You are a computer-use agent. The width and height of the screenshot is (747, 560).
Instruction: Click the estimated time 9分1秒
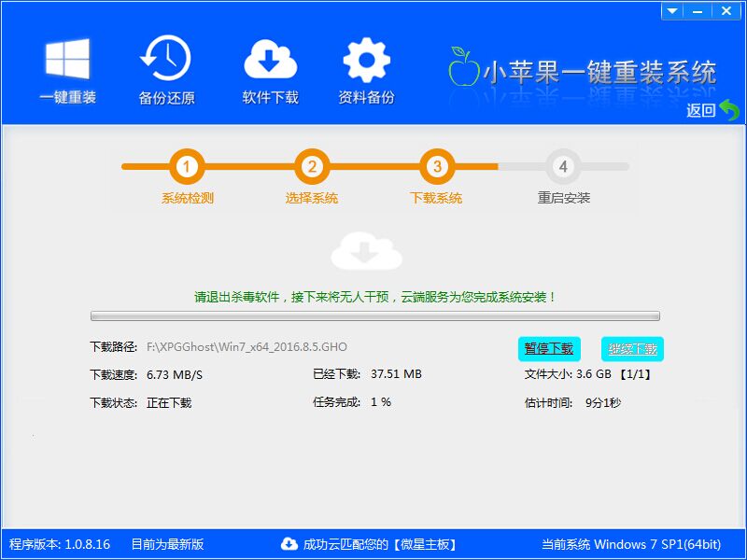tap(602, 403)
